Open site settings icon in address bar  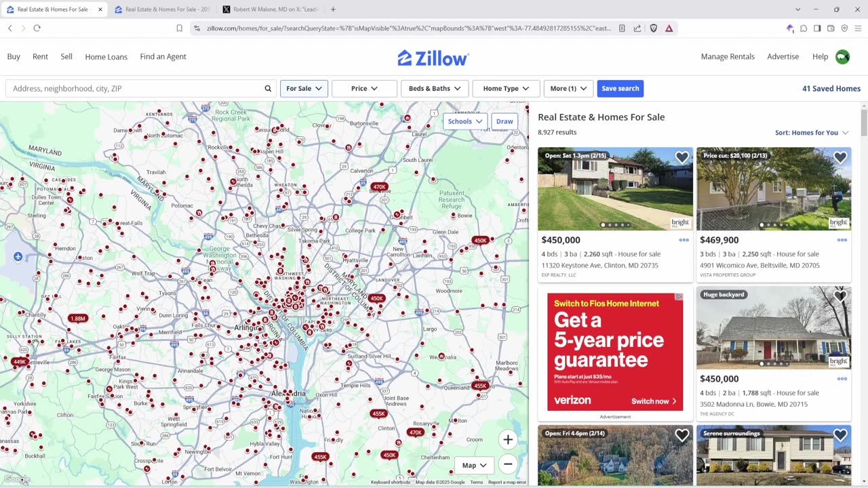197,28
